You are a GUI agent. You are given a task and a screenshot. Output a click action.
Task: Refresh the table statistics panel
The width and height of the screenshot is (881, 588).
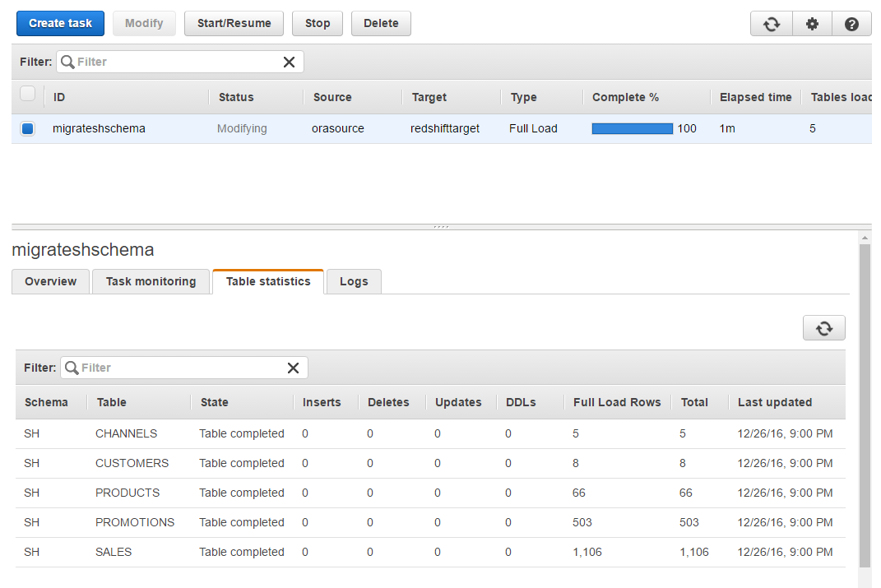(x=823, y=327)
